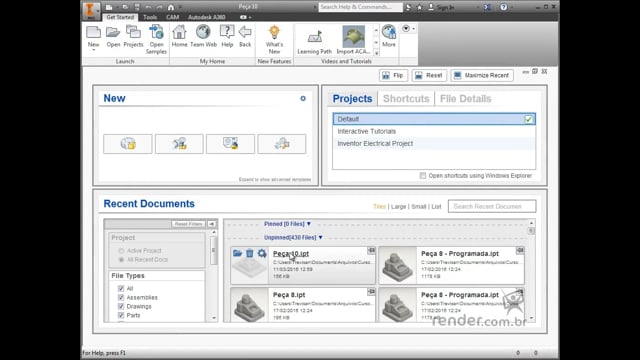The width and height of the screenshot is (640, 360).
Task: Click the Autodesk Exchange Apps icon in the title bar
Action: pos(487,7)
